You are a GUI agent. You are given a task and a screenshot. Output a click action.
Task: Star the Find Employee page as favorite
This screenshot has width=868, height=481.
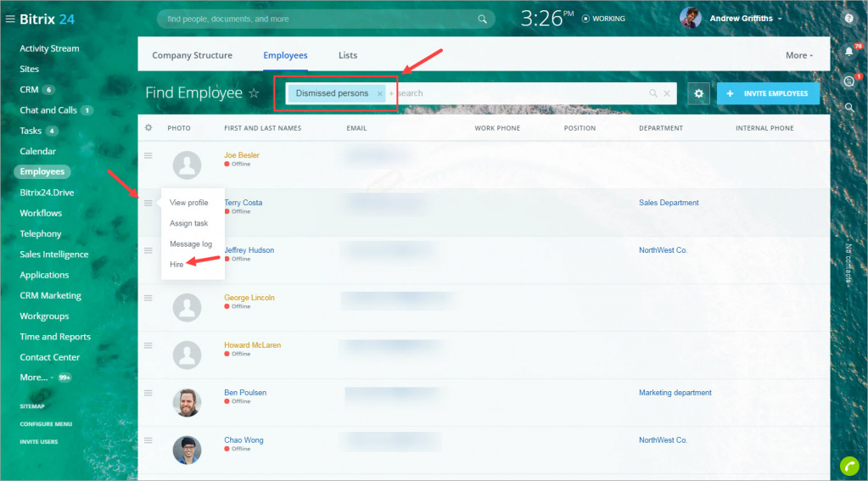coord(254,93)
